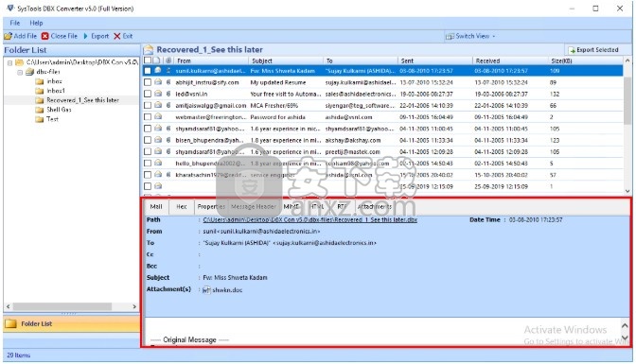Sort by the From column header
The image size is (636, 364).
[x=211, y=61]
